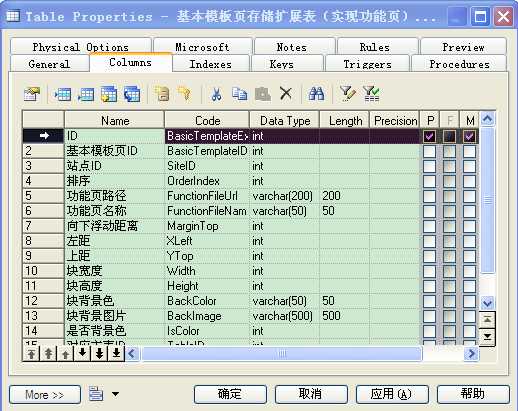
Task: Delete row using the X icon
Action: tap(286, 94)
